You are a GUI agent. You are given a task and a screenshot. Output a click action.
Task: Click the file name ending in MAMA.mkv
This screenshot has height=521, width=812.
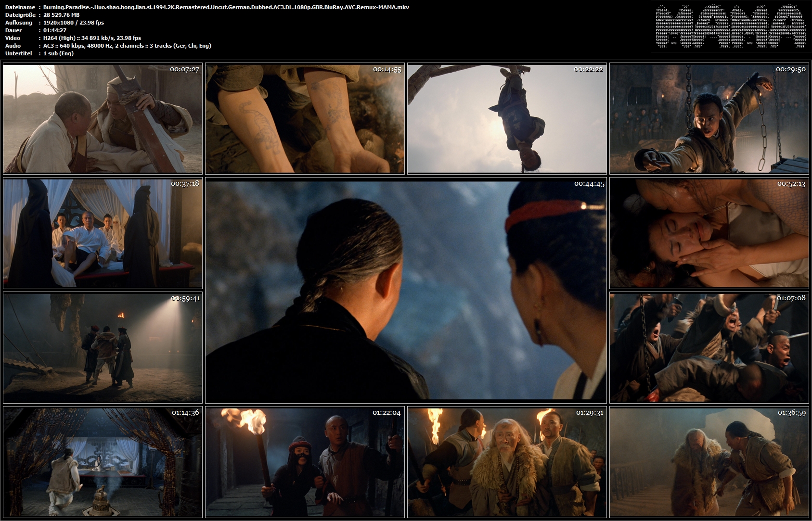click(226, 7)
